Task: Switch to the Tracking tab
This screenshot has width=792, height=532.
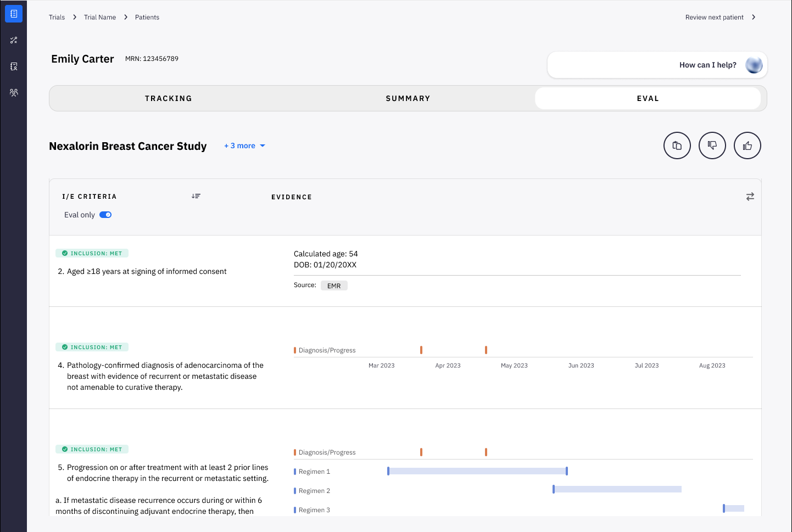Action: click(169, 98)
